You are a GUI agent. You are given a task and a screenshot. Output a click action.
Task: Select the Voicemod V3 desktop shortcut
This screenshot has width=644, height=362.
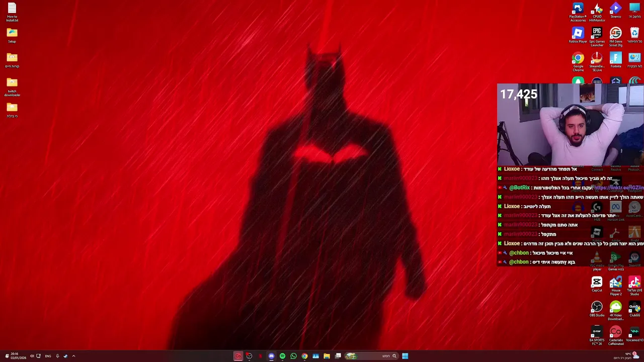[x=634, y=334]
